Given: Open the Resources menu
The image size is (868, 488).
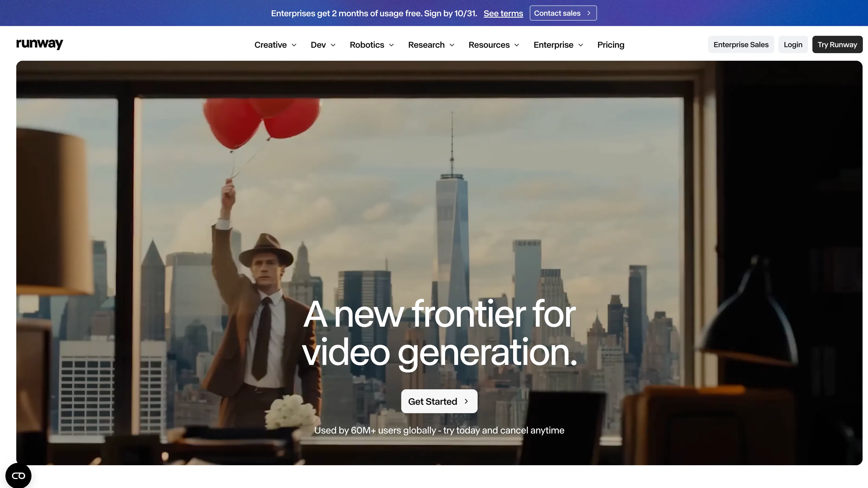Looking at the screenshot, I should 494,45.
